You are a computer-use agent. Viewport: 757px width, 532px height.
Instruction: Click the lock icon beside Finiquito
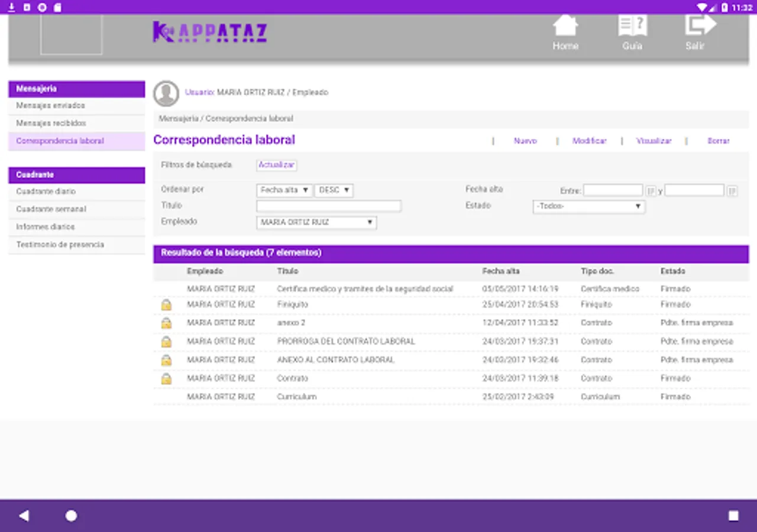tap(166, 305)
